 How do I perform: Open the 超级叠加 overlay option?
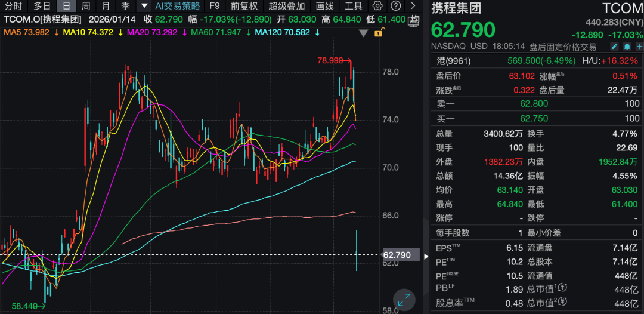point(286,6)
